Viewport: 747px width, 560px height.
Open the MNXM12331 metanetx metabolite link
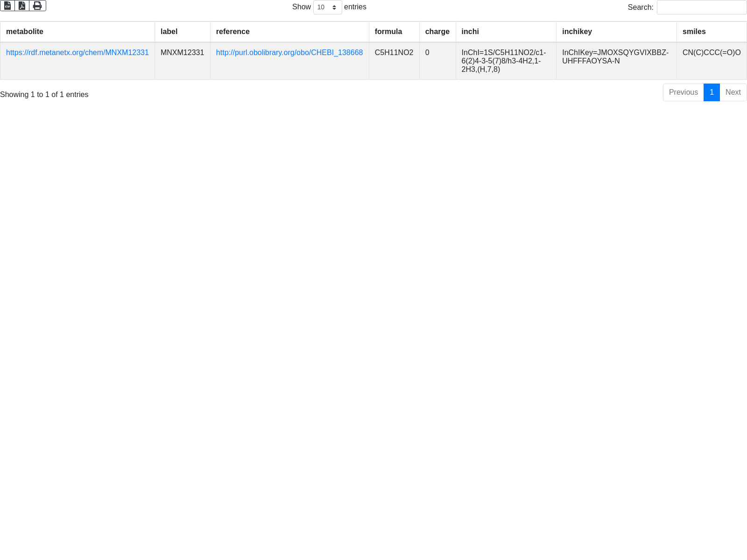coord(78,53)
